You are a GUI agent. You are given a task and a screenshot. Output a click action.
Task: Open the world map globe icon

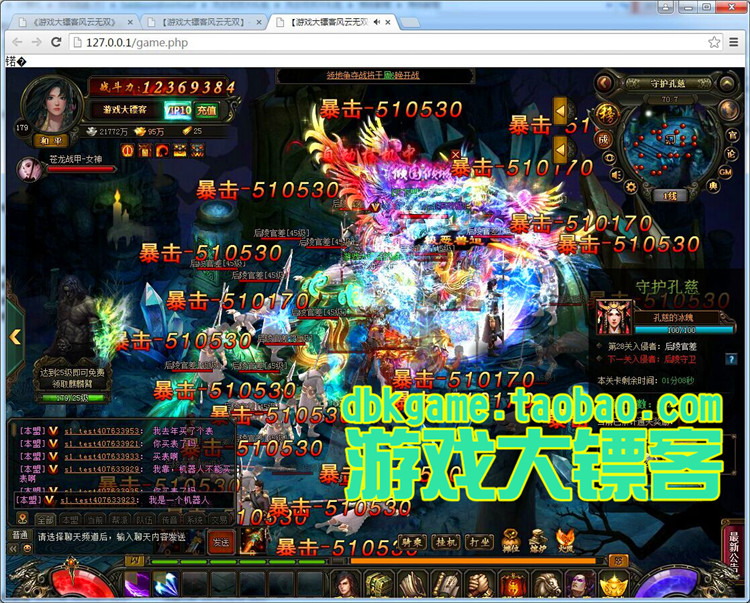pyautogui.click(x=729, y=110)
